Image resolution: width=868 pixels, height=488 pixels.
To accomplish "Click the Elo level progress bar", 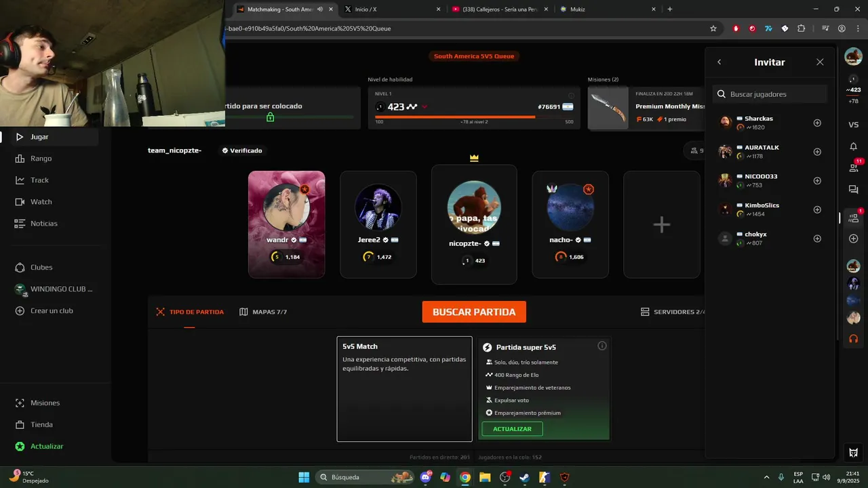I will (474, 117).
